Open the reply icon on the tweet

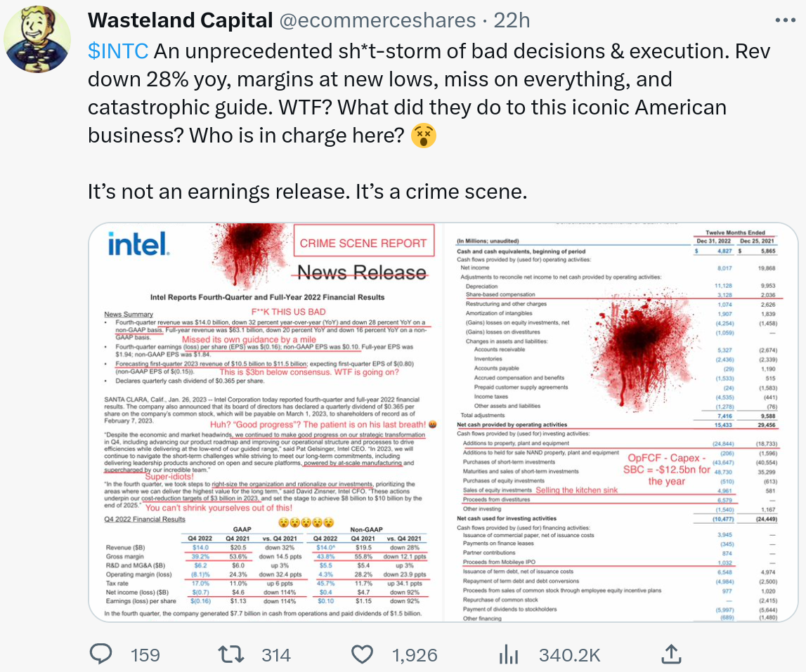pos(102,654)
